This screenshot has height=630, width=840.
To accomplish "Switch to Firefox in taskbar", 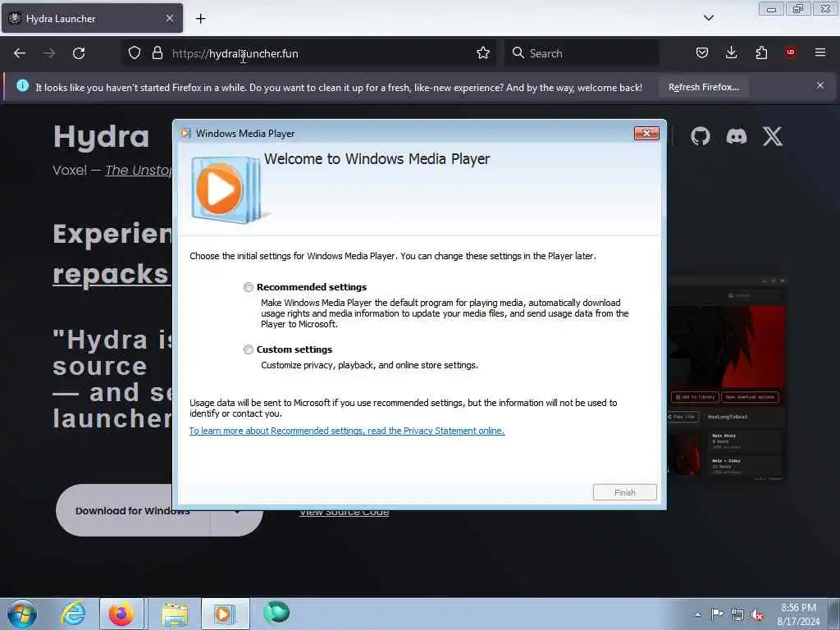I will coord(121,614).
